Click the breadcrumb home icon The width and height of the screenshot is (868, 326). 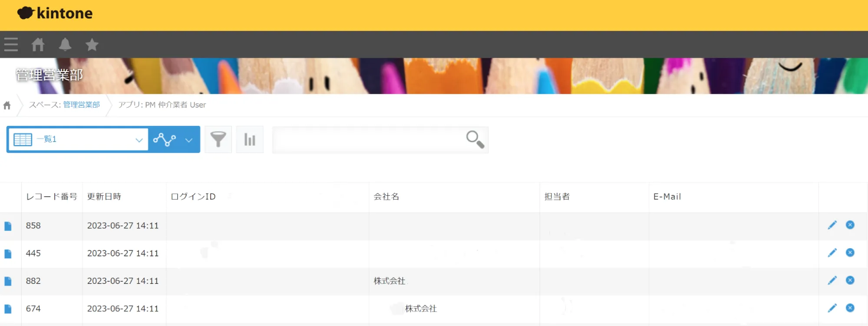(7, 105)
